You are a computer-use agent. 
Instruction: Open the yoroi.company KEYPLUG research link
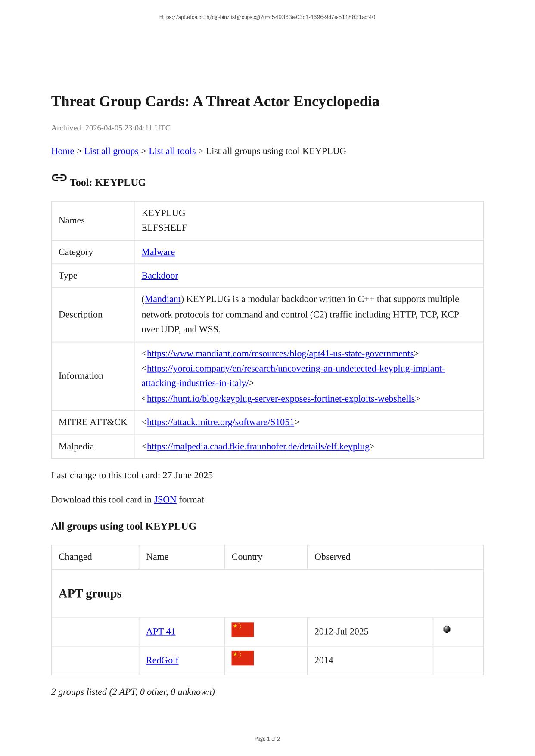coord(295,369)
